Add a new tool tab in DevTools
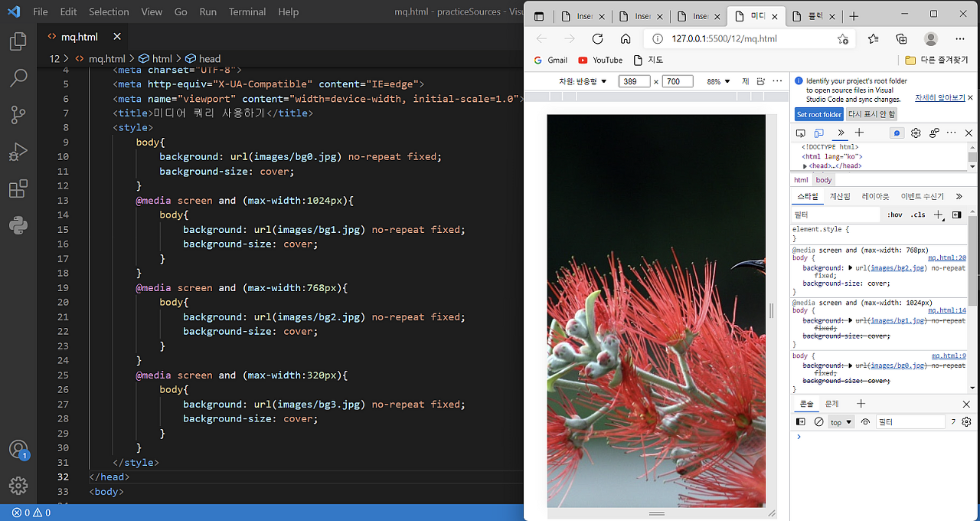Image resolution: width=980 pixels, height=521 pixels. coord(859,133)
